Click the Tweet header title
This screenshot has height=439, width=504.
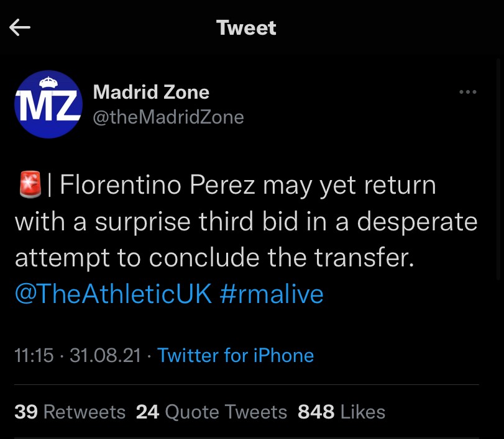tap(246, 27)
